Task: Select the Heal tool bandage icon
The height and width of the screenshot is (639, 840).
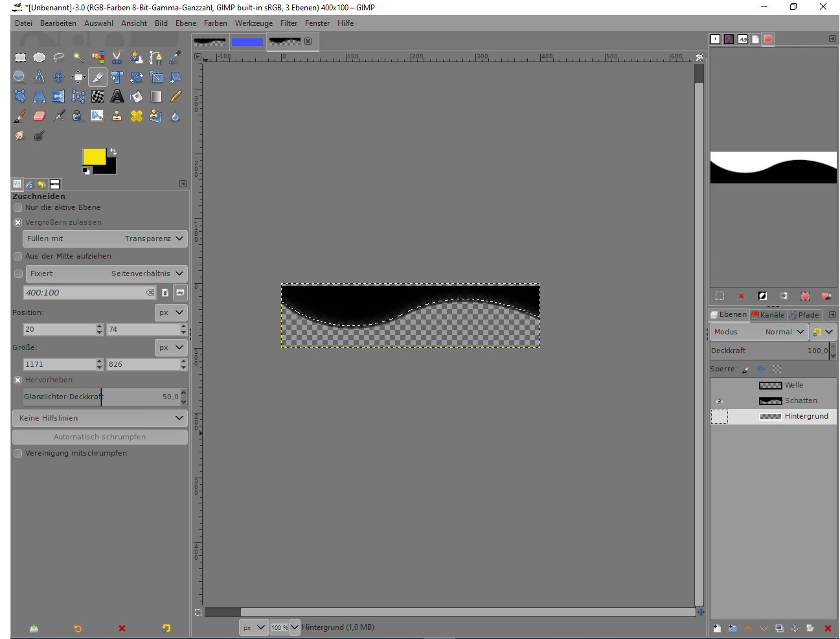Action: pyautogui.click(x=137, y=116)
